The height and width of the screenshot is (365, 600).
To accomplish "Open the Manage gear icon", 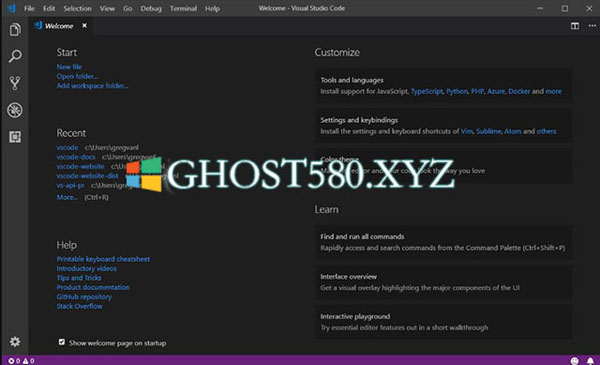I will (15, 341).
